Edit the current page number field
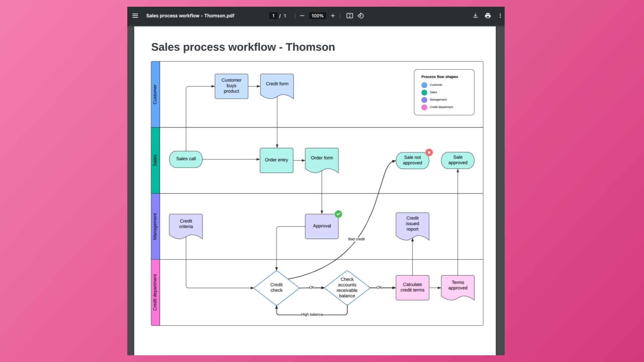The width and height of the screenshot is (644, 362). pyautogui.click(x=273, y=16)
